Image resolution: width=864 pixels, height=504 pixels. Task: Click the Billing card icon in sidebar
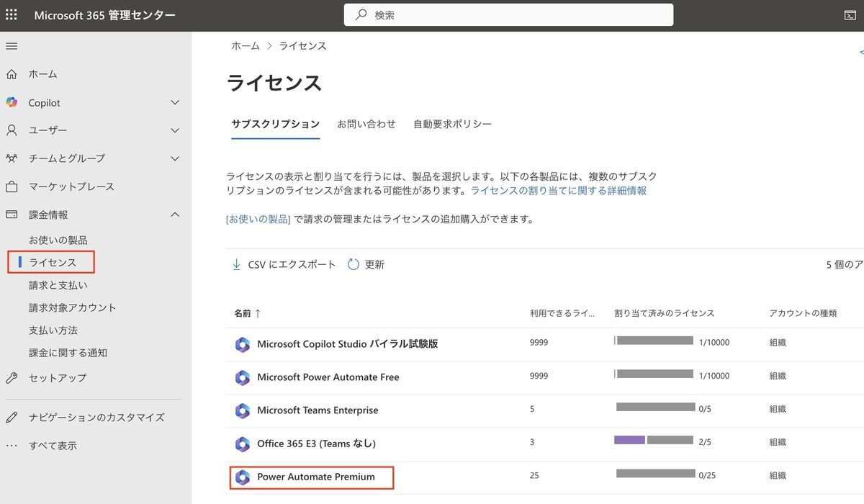12,215
